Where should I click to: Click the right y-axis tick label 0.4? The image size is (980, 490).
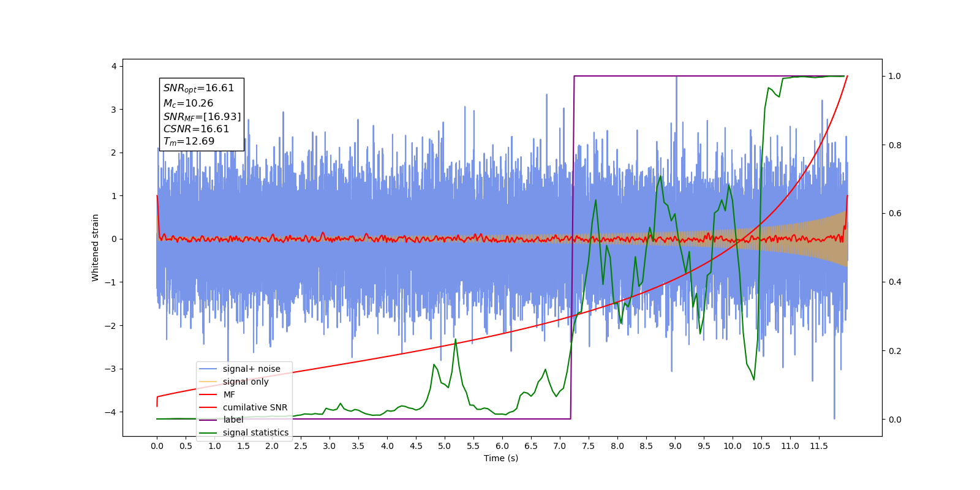tap(895, 282)
